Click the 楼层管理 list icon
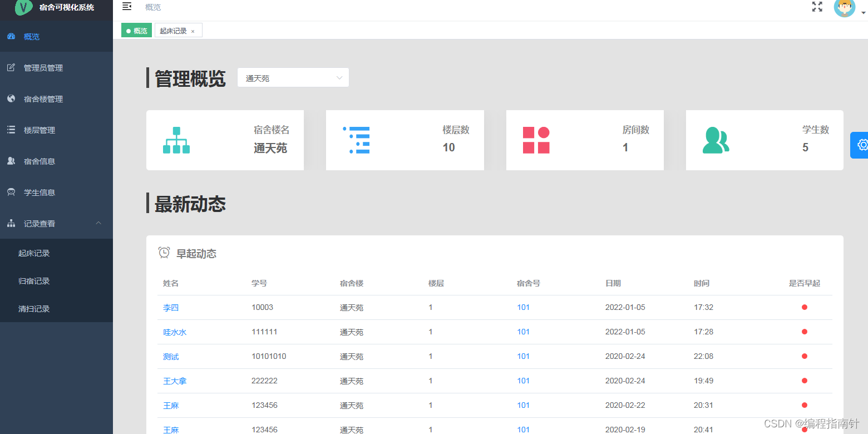The width and height of the screenshot is (868, 434). 11,130
